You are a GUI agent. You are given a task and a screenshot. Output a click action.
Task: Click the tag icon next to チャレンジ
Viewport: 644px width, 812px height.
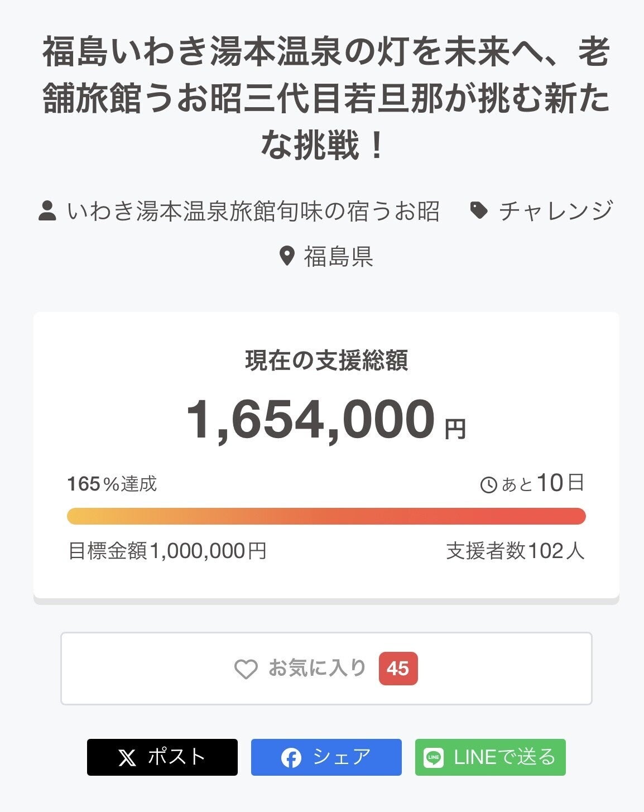479,211
